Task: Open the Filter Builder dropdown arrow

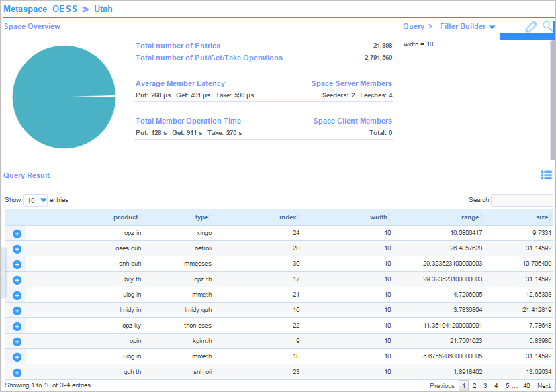Action: click(492, 26)
